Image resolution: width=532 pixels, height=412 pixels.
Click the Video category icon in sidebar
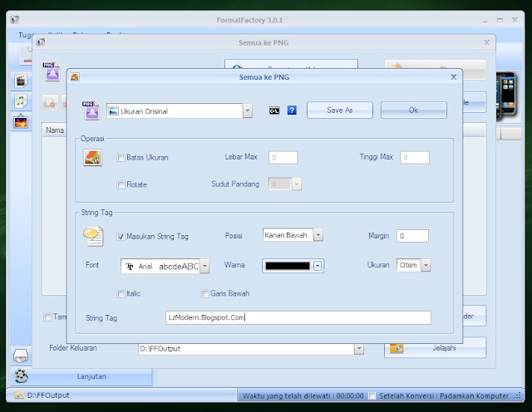[x=21, y=81]
